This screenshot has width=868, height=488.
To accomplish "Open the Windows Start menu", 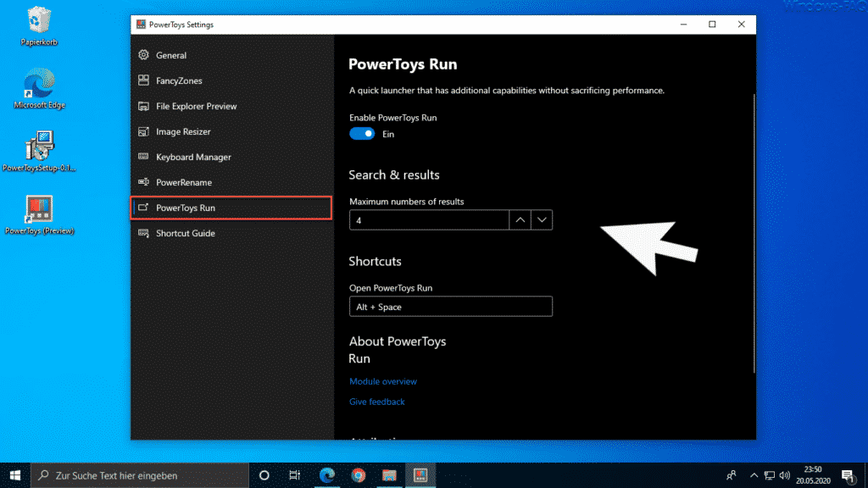I will point(15,475).
